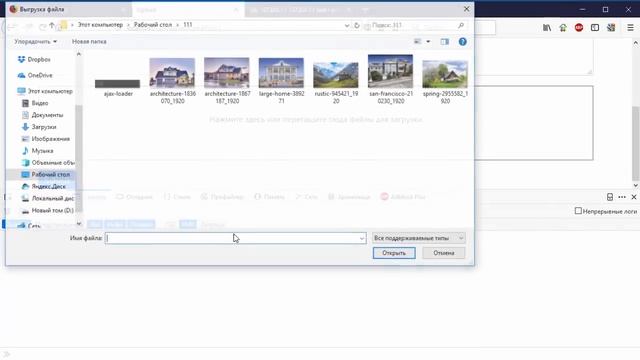
Task: Expand the file name history dropdown
Action: 362,238
